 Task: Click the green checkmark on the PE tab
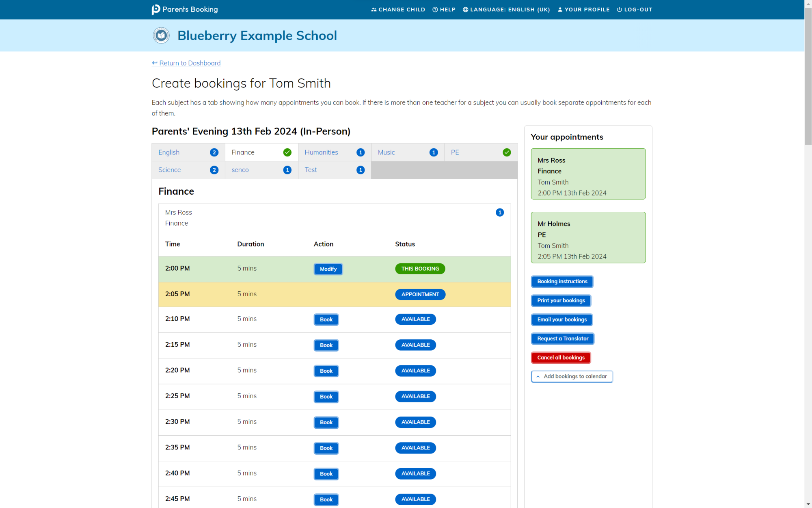click(x=507, y=152)
